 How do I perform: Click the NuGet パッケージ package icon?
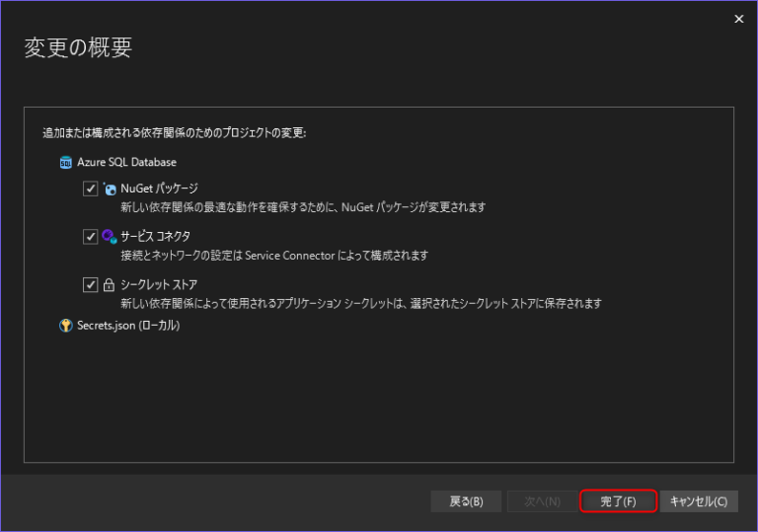pyautogui.click(x=110, y=189)
